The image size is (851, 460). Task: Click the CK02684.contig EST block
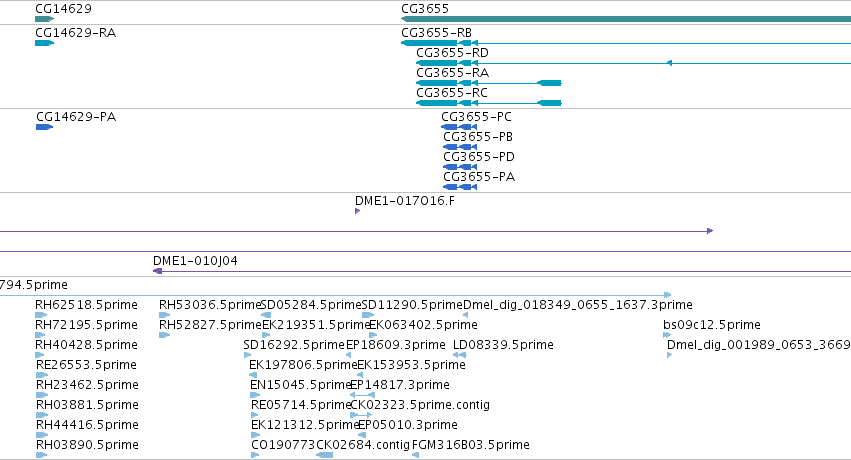coord(325,455)
